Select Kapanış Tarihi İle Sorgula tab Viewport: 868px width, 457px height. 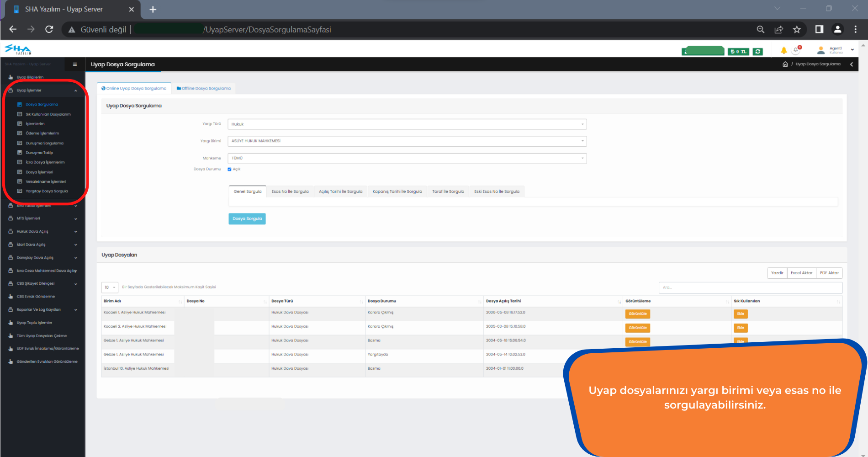pos(397,191)
